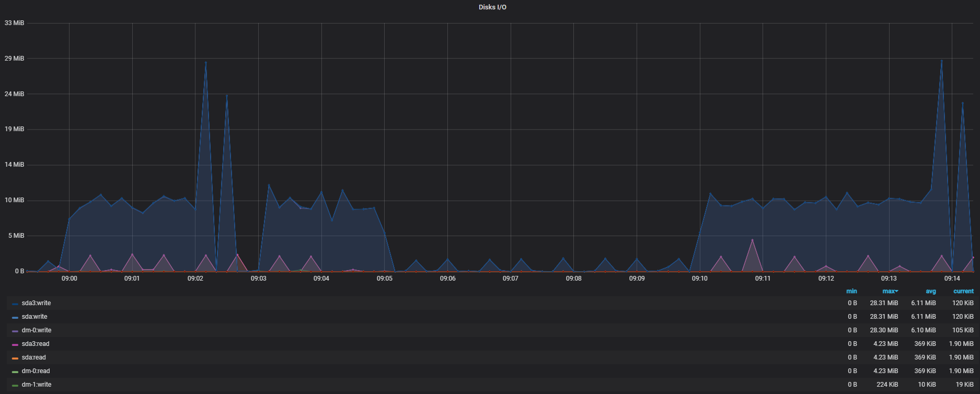Screen dimensions: 980x394
Task: Select the '224 KiB' max value
Action: tap(887, 385)
